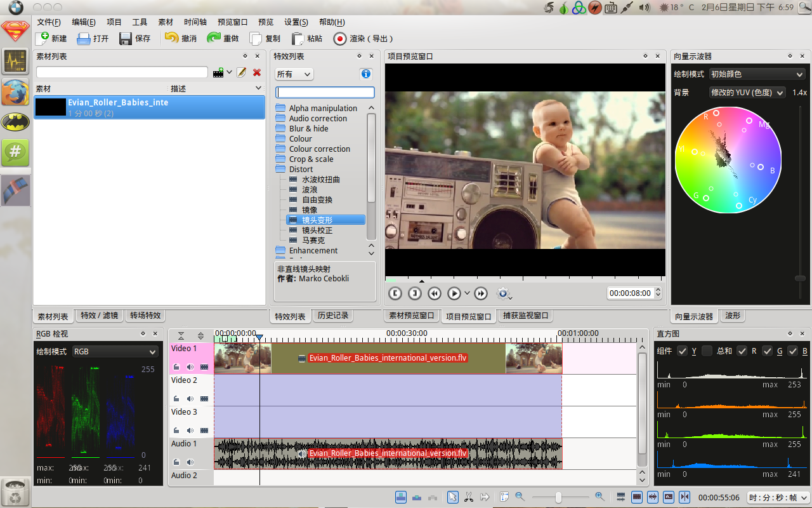
Task: Click the fast forward button in monitor
Action: 481,293
